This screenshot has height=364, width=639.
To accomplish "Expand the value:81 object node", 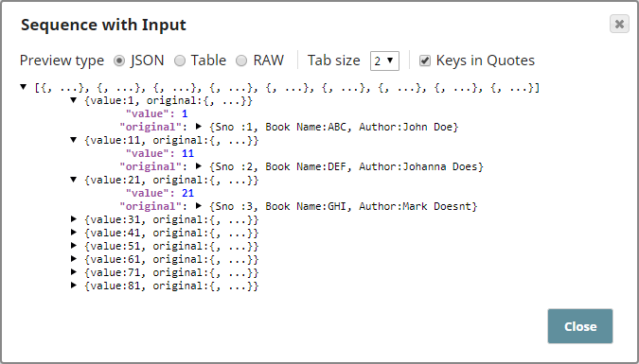I will (x=73, y=285).
